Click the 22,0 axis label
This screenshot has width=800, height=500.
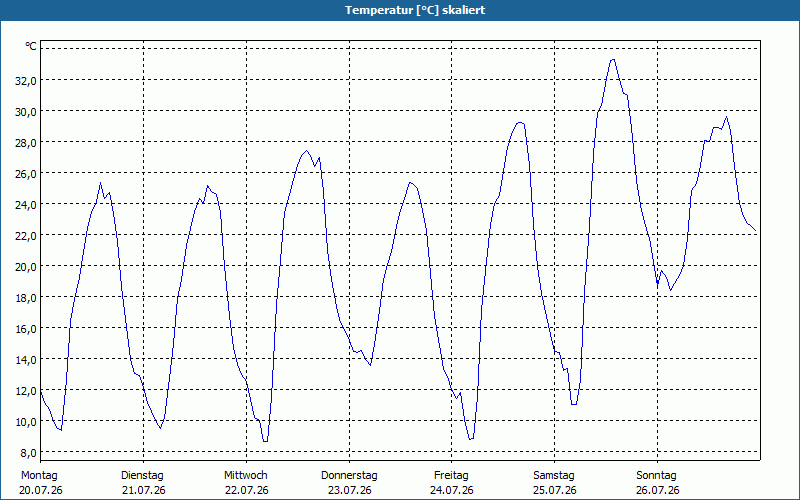[26, 236]
